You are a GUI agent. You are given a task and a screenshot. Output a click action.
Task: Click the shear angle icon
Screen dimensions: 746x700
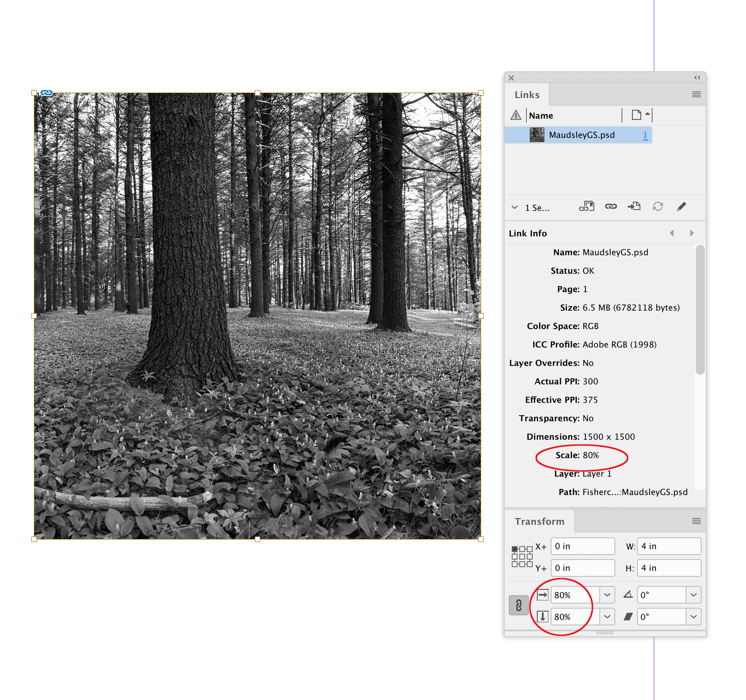pyautogui.click(x=628, y=616)
